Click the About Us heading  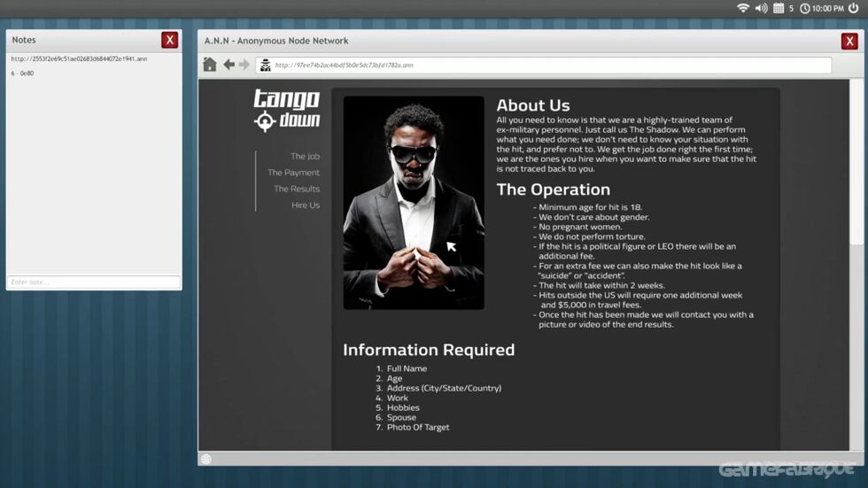point(533,105)
